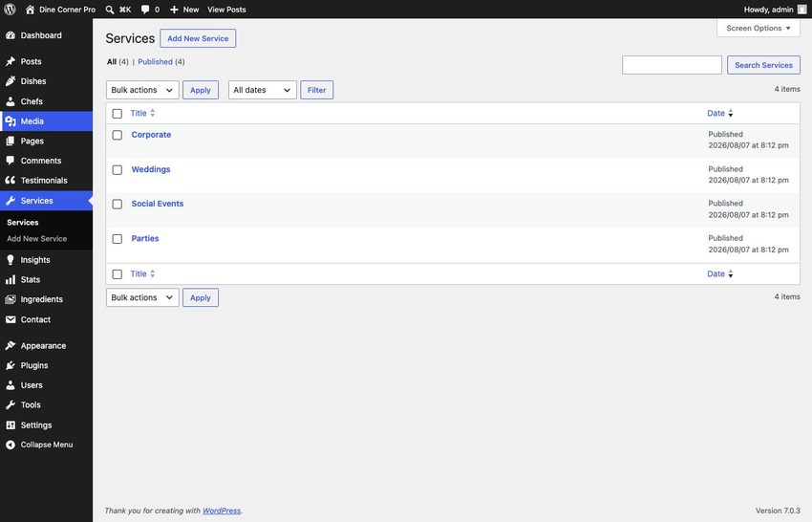Image resolution: width=812 pixels, height=522 pixels.
Task: Open the Corporate service title
Action: pyautogui.click(x=151, y=134)
